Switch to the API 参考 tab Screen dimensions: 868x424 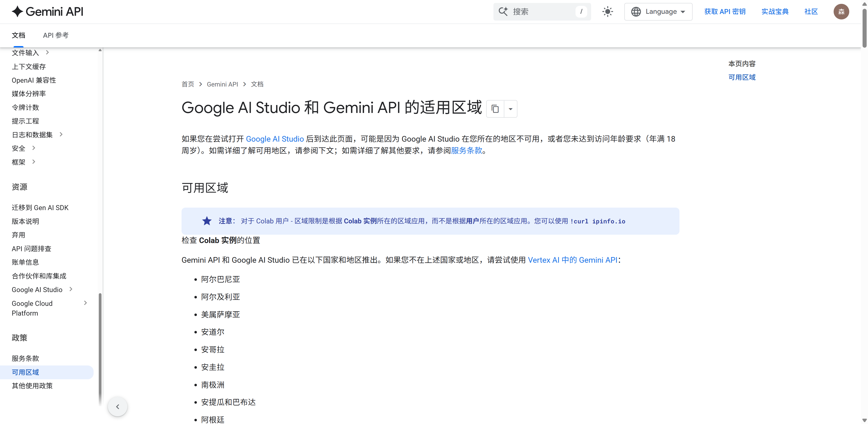pyautogui.click(x=56, y=35)
